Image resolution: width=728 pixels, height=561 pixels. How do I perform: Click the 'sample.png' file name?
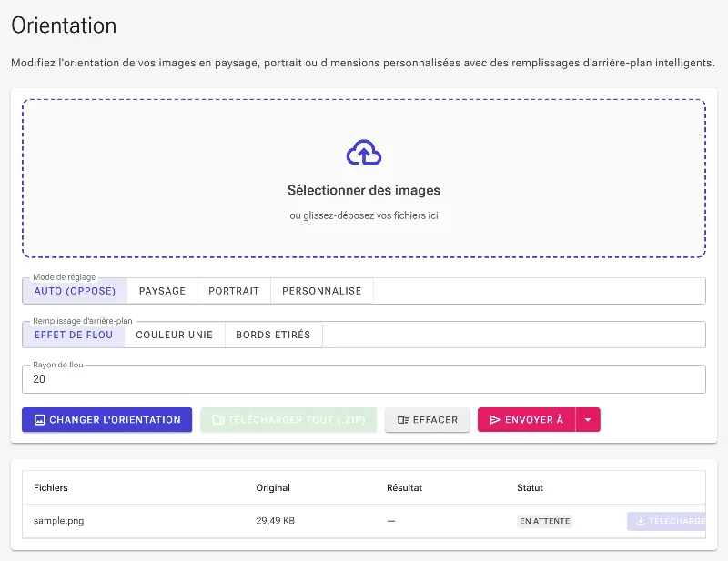59,521
